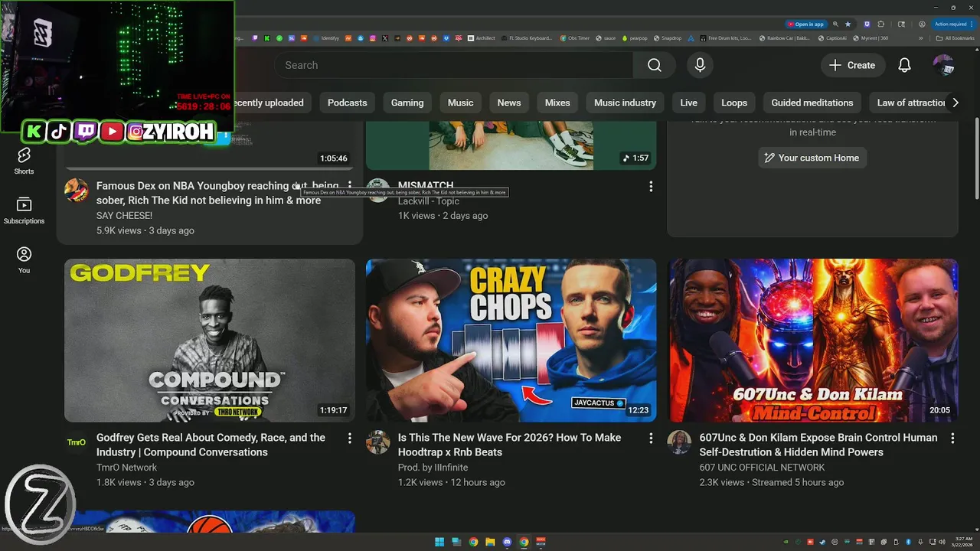The height and width of the screenshot is (551, 980).
Task: Click inside the YouTube Search field
Action: [453, 65]
